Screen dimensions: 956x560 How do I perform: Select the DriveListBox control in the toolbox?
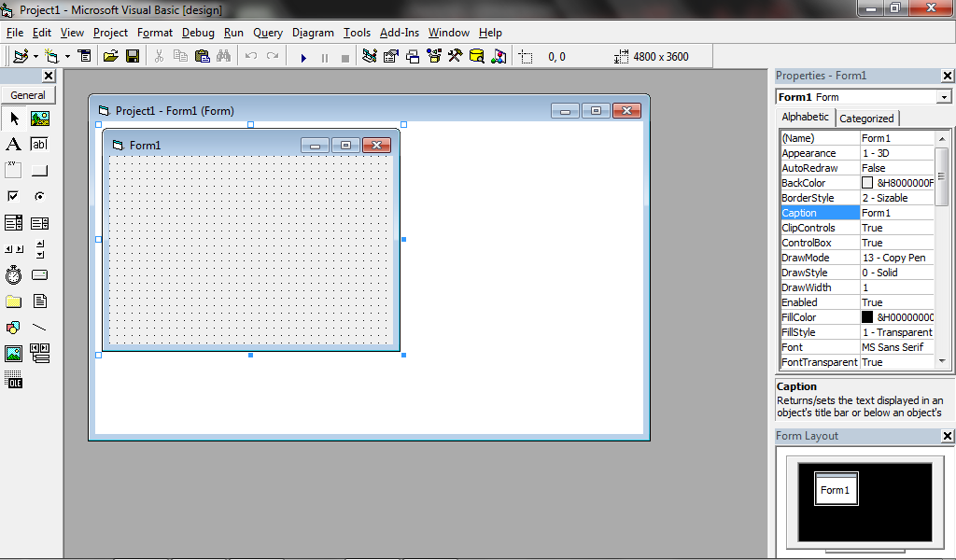[x=39, y=275]
